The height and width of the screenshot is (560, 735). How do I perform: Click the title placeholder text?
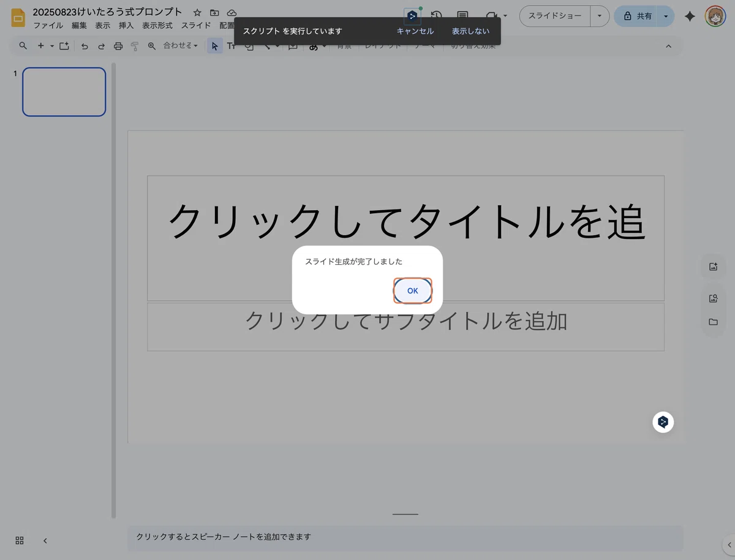(406, 222)
